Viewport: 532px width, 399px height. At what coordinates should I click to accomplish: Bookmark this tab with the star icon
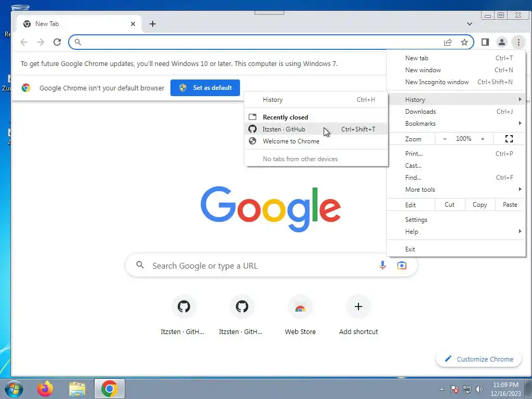pos(464,42)
